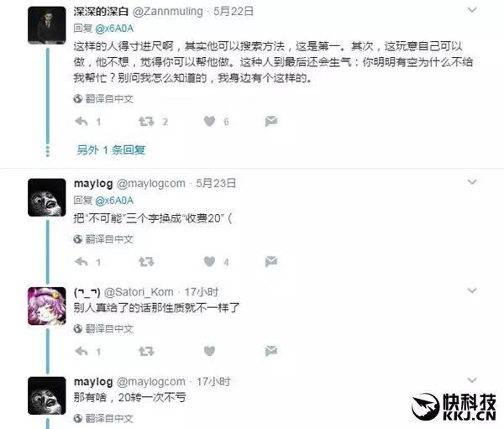Open Satori_Kom's anime avatar
Screen dimensions: 504x429
point(47,306)
